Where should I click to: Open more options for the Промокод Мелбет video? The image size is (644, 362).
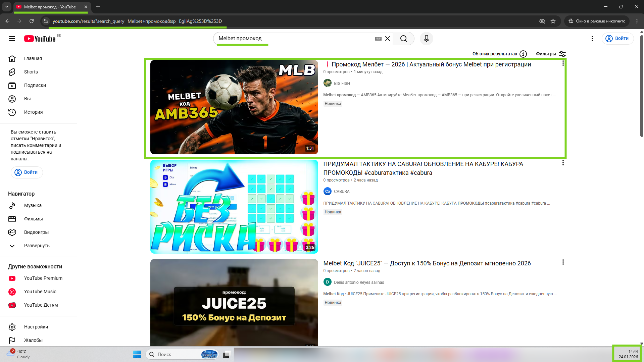[563, 63]
